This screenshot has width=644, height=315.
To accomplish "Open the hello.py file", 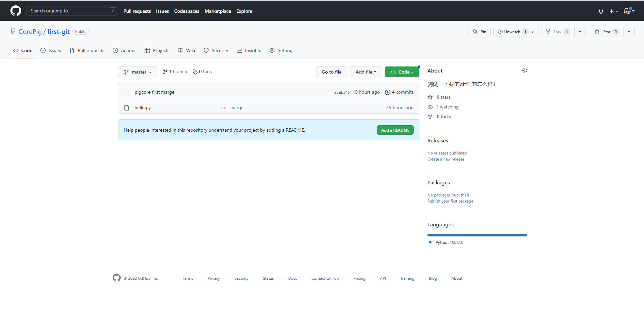I will (143, 108).
